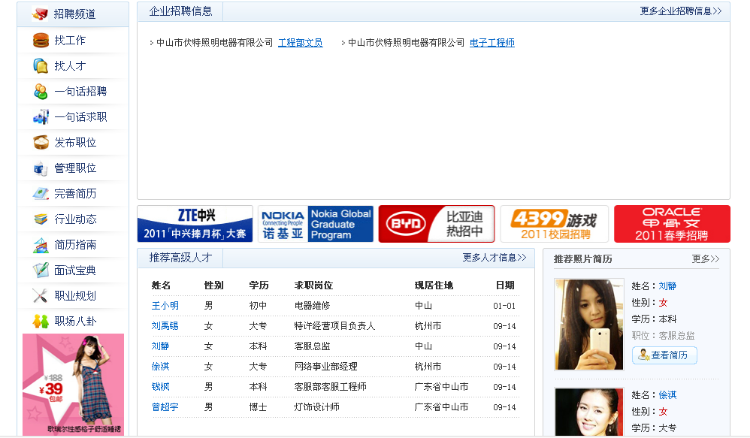
Task: Click 更多人才信息>> link
Action: coord(494,258)
